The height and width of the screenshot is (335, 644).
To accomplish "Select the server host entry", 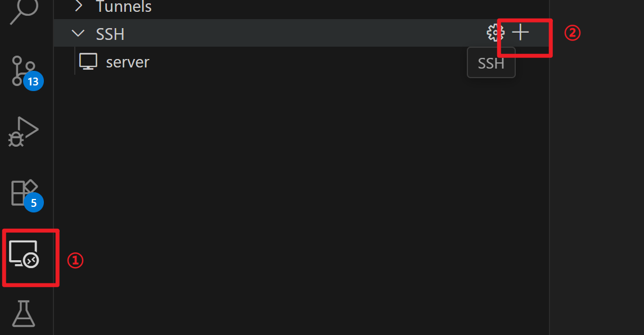I will [x=301, y=62].
